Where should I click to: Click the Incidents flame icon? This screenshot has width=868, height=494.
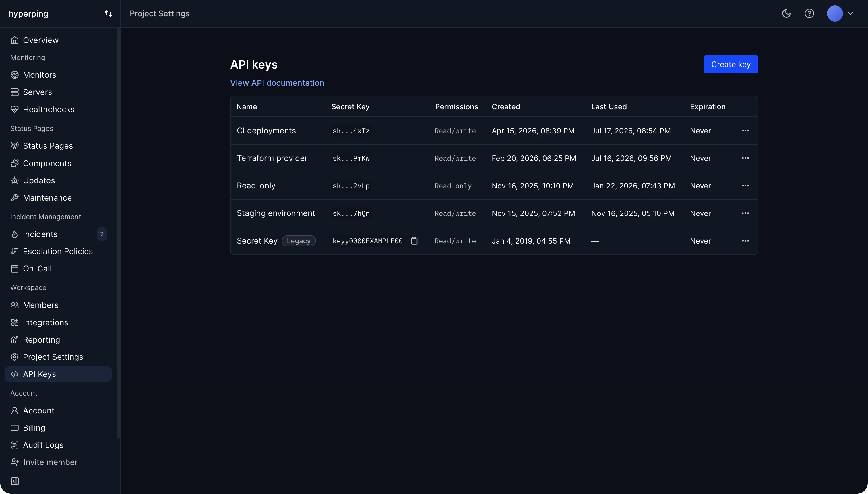tap(15, 234)
